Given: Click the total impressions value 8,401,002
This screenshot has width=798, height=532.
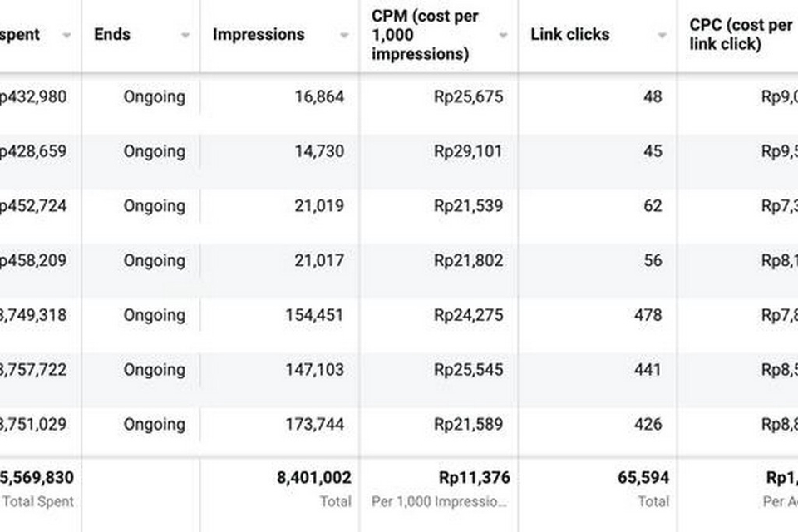Looking at the screenshot, I should click(316, 478).
